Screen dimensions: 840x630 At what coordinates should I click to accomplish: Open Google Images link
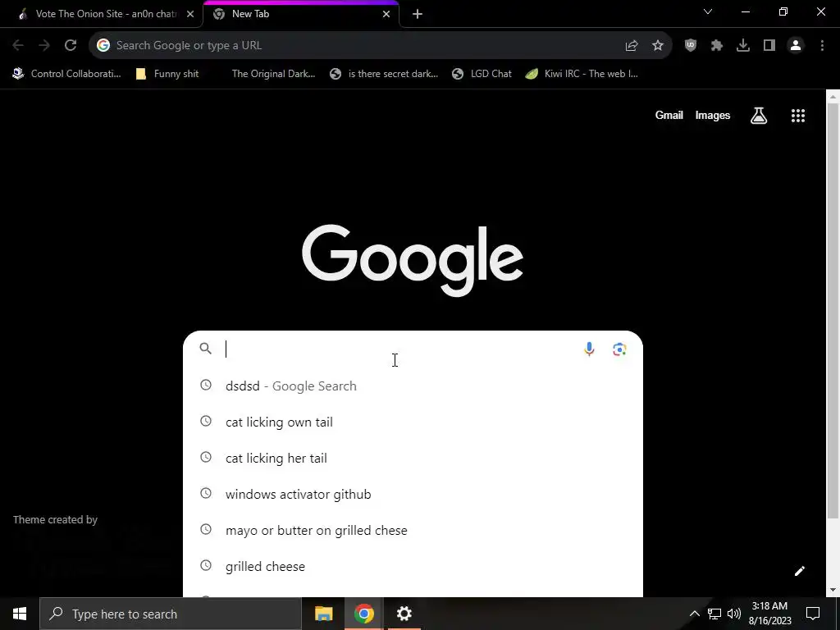(713, 115)
